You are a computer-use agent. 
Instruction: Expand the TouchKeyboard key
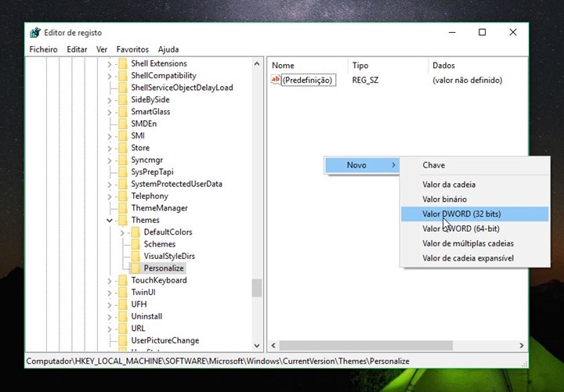[110, 281]
